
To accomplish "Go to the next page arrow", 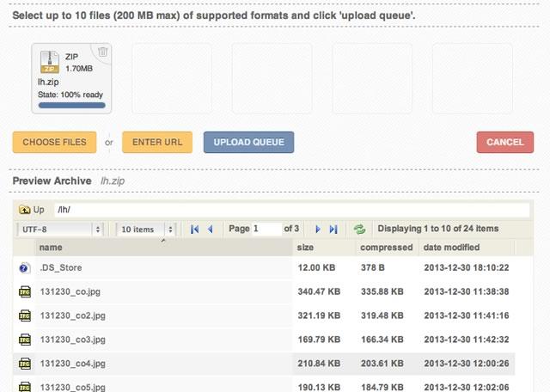I will point(318,230).
